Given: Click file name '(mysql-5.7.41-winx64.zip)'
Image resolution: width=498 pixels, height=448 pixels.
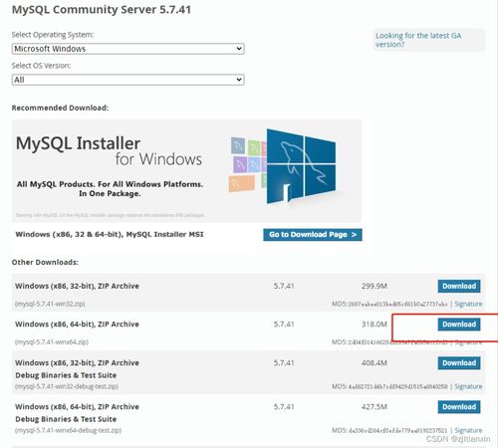Looking at the screenshot, I should click(x=52, y=342).
